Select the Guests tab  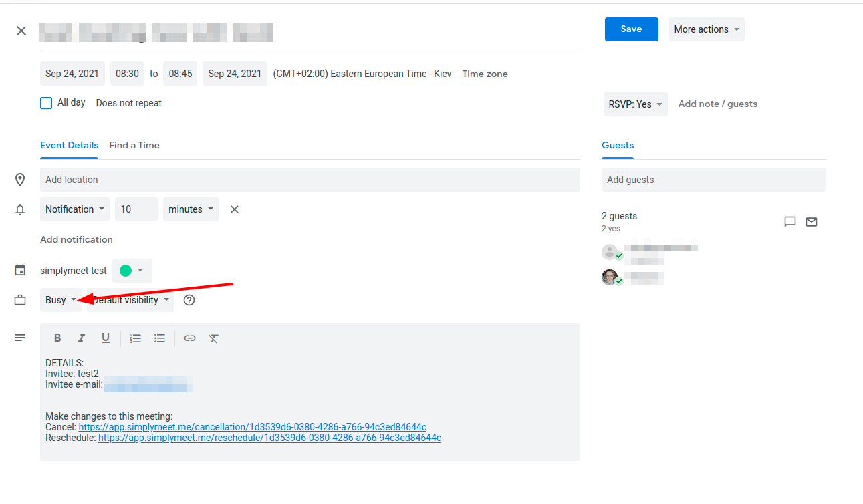(x=618, y=145)
